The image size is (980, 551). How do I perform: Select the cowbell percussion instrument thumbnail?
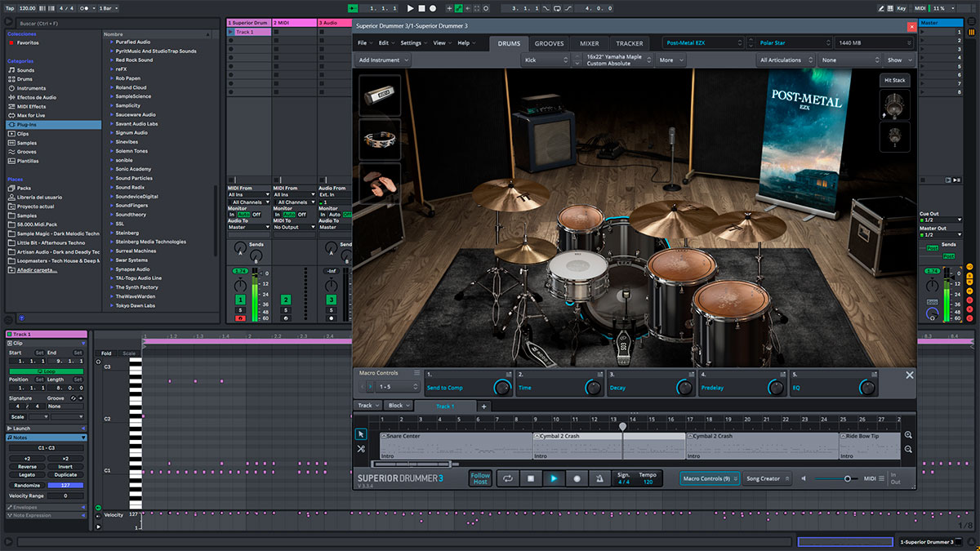(x=380, y=96)
